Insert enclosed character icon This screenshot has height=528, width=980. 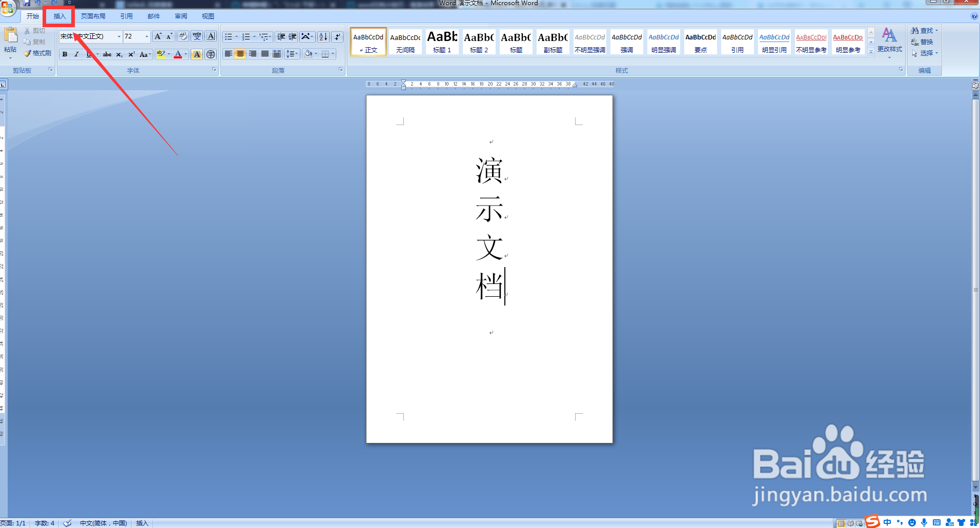point(211,54)
